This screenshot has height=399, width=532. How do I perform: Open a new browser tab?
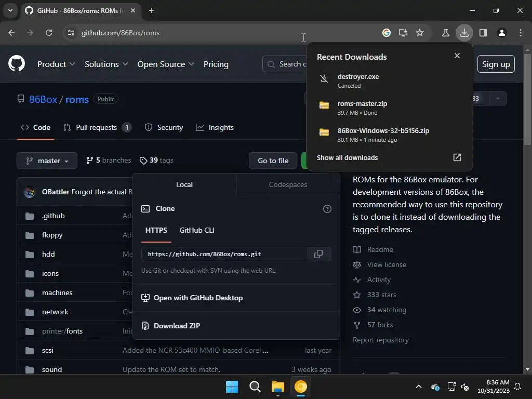(152, 10)
